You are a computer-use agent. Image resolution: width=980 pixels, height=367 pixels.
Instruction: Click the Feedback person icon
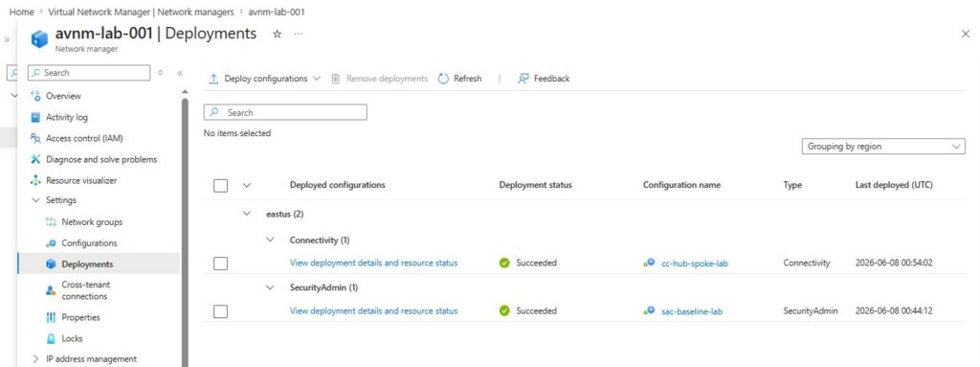pyautogui.click(x=523, y=79)
